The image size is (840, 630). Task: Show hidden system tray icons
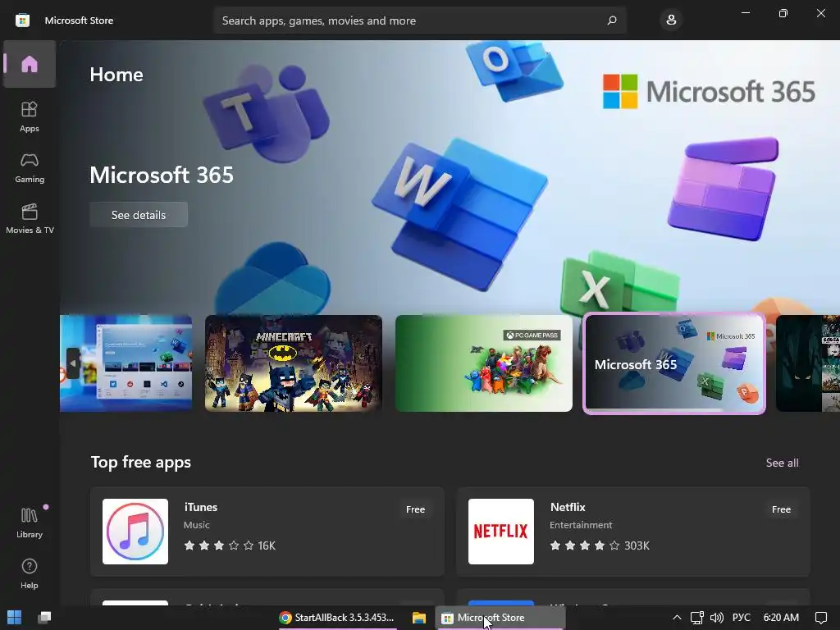pyautogui.click(x=677, y=618)
